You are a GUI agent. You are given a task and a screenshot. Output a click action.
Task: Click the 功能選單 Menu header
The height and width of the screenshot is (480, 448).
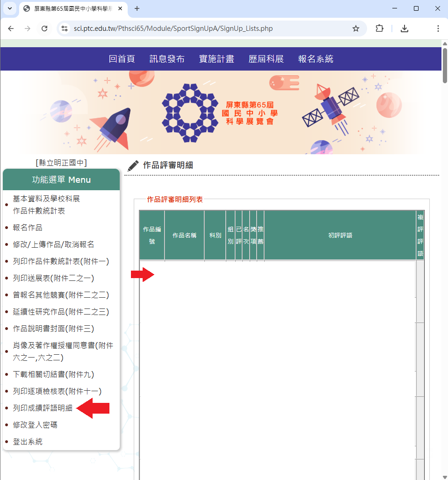61,179
